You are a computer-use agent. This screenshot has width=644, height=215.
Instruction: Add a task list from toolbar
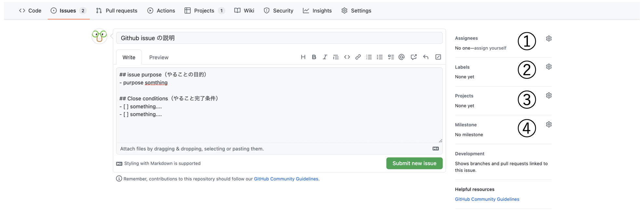pyautogui.click(x=391, y=57)
